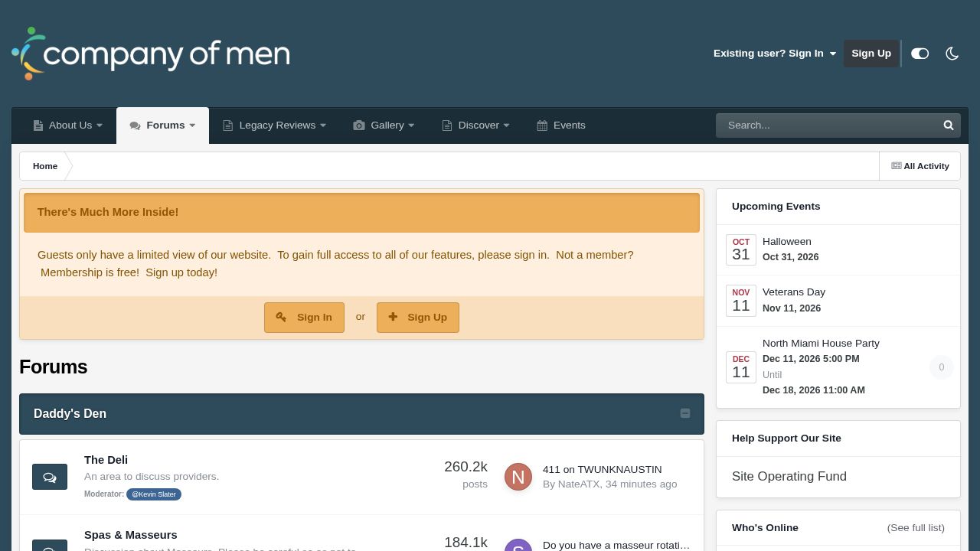Open topic 411 on TWUNKNAUSTIN

tap(602, 470)
